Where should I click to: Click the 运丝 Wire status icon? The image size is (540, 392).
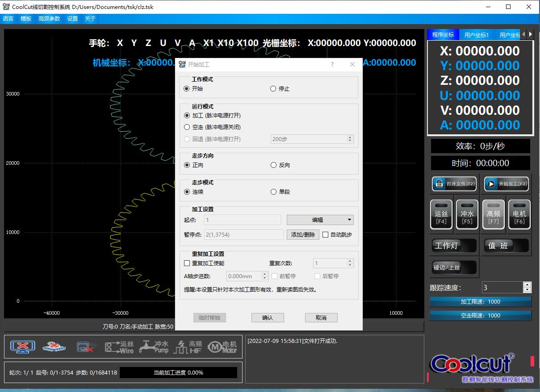tap(119, 347)
